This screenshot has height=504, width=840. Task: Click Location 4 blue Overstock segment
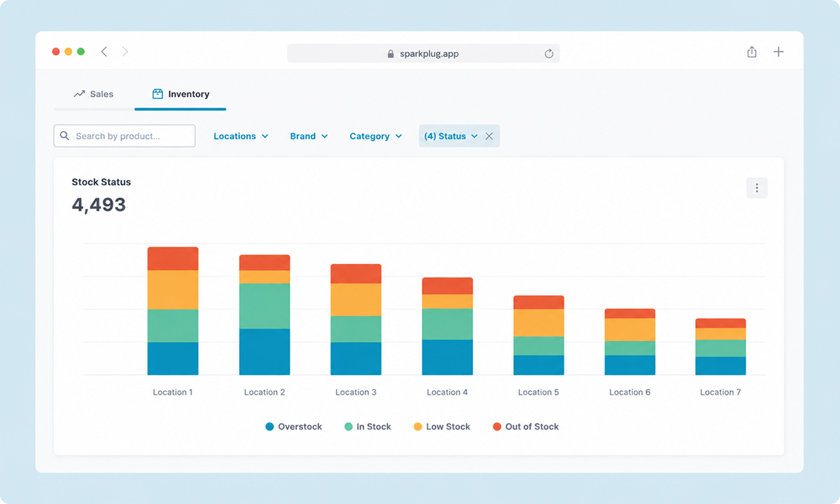[x=447, y=357]
